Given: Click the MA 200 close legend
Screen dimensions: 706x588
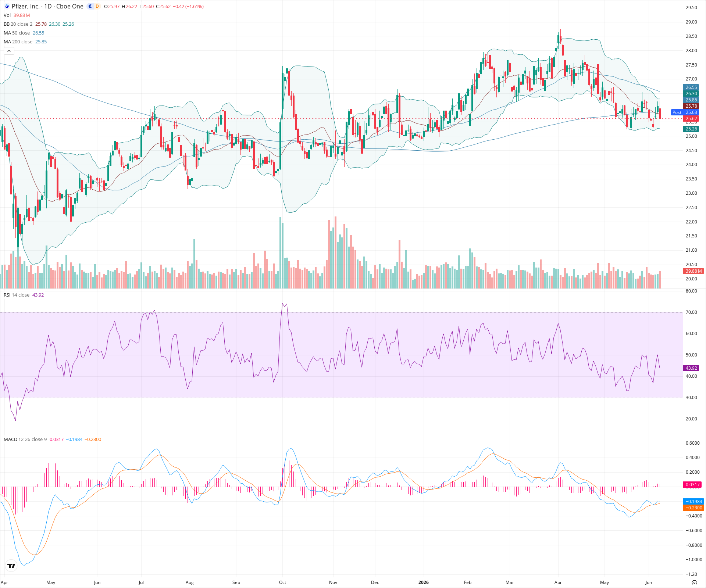Looking at the screenshot, I should click(x=18, y=42).
